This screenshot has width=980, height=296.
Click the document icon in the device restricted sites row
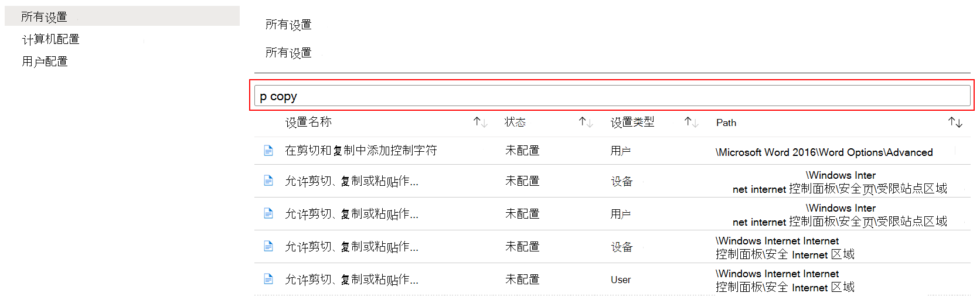pyautogui.click(x=268, y=181)
